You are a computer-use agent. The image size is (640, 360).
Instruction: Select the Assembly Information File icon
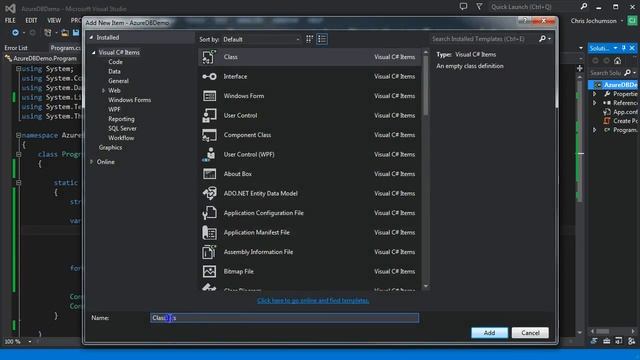coord(209,252)
